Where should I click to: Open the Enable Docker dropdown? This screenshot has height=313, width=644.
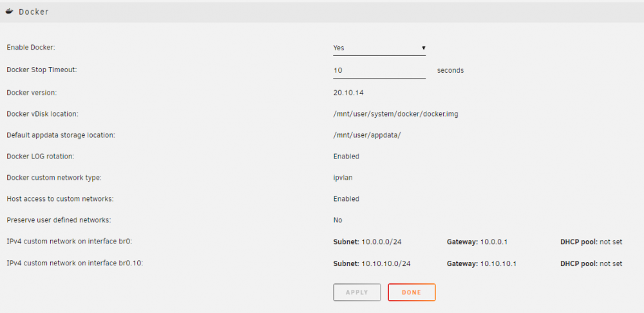379,48
